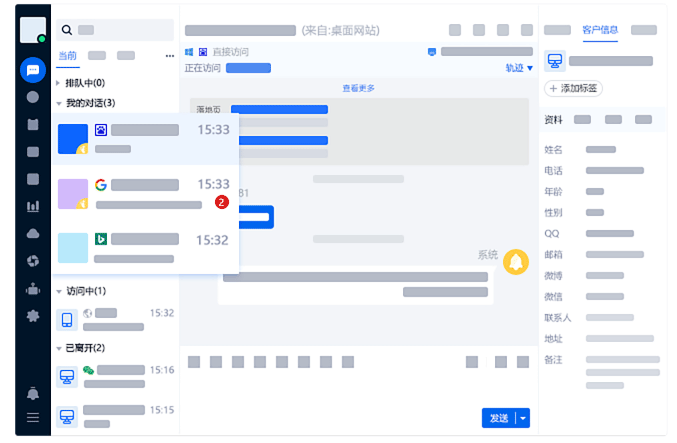Open settings gear in left sidebar

coord(33,316)
